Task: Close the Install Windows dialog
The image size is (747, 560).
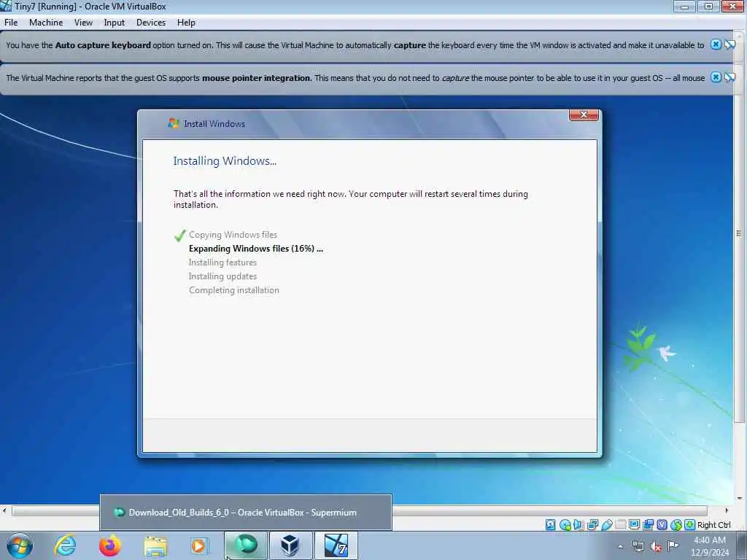Action: [x=584, y=114]
